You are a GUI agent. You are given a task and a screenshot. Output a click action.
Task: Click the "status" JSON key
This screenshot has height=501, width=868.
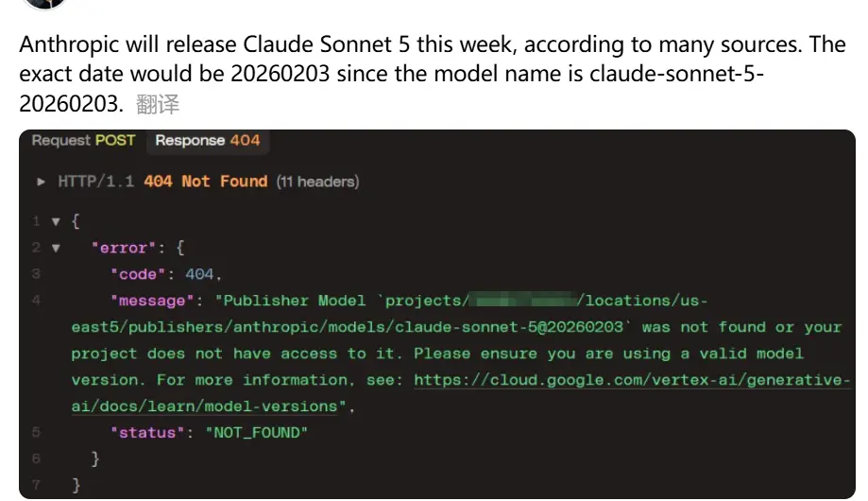(x=148, y=433)
